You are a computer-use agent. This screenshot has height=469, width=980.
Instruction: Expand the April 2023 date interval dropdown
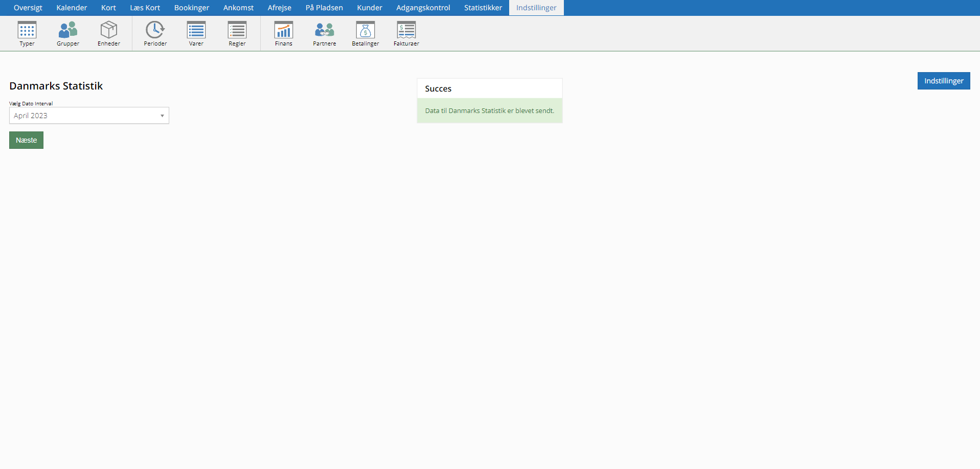coord(89,116)
